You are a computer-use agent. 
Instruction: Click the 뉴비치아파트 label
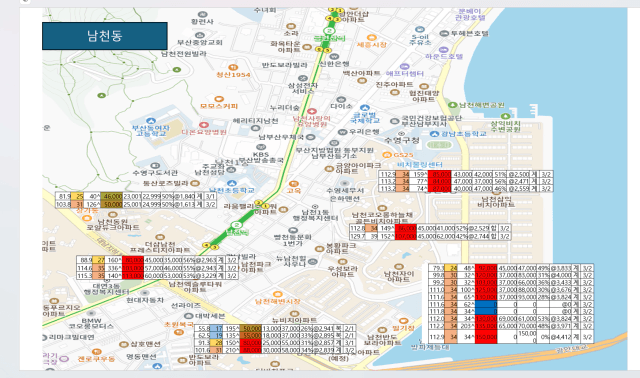[x=295, y=320]
